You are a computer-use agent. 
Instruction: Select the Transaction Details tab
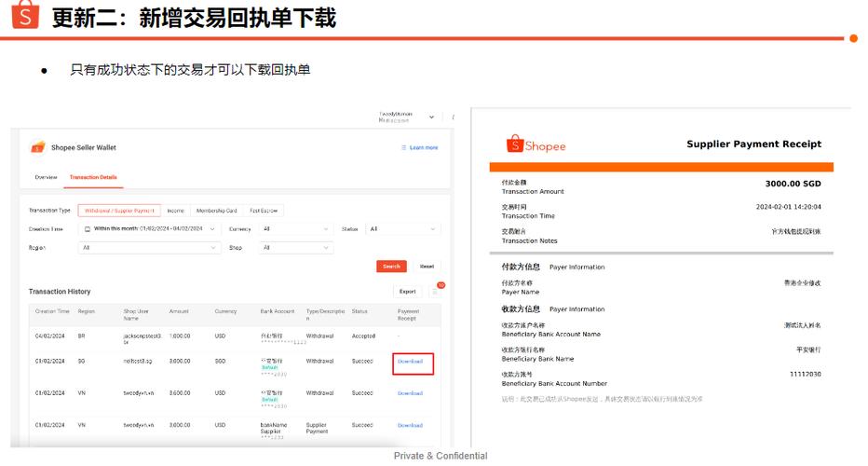point(93,177)
